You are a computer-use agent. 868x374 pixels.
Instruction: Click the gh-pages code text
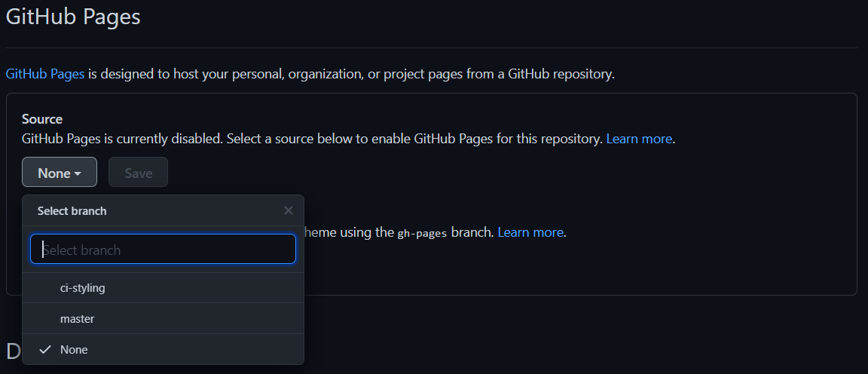(x=422, y=233)
